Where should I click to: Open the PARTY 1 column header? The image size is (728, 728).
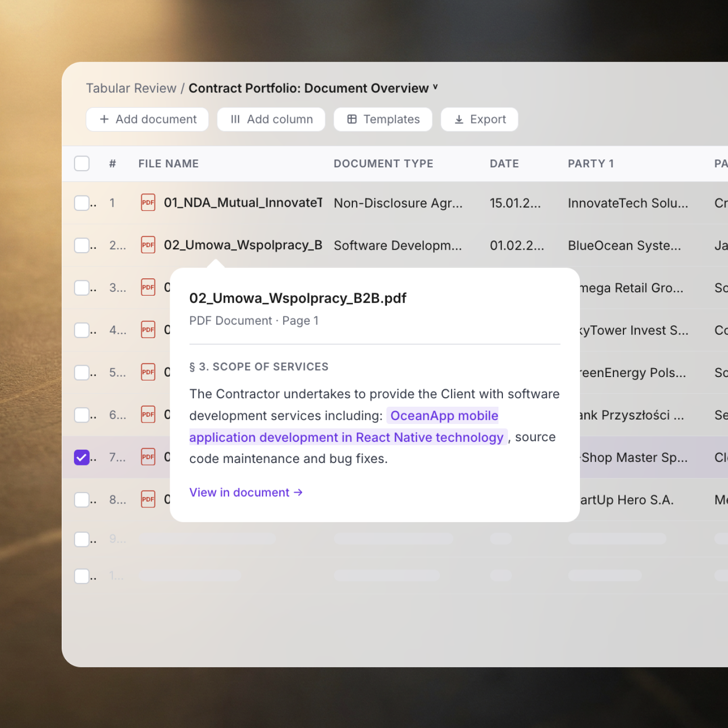click(x=590, y=164)
